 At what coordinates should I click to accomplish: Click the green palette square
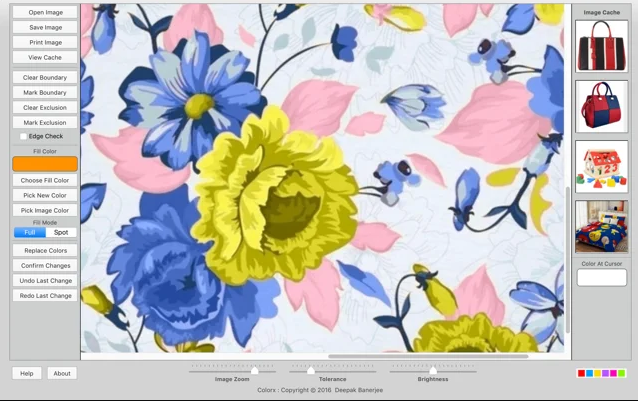pyautogui.click(x=621, y=373)
